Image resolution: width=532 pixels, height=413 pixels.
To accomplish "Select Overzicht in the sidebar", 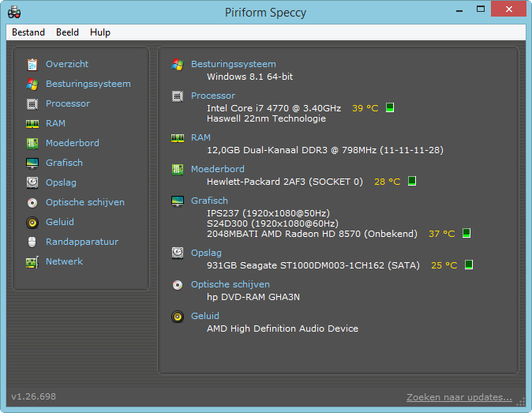I will 67,64.
